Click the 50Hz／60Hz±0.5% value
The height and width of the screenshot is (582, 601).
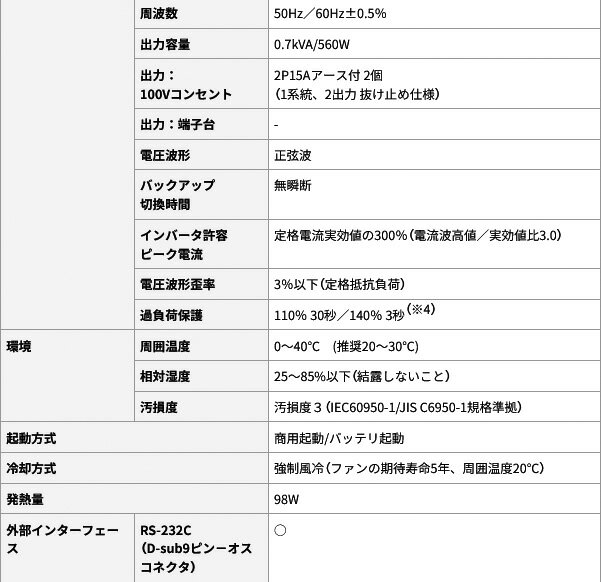[x=330, y=14]
